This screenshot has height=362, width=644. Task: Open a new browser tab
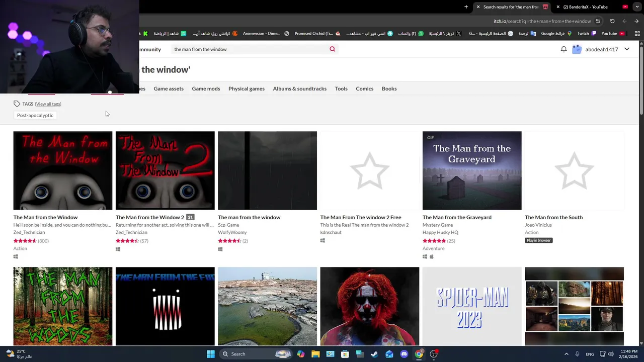tap(466, 7)
